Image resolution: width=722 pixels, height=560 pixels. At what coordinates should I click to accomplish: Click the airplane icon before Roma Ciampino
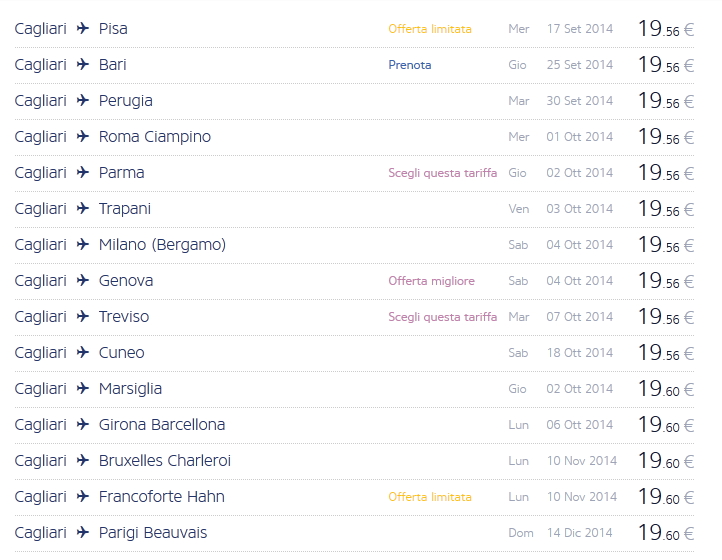coord(83,137)
